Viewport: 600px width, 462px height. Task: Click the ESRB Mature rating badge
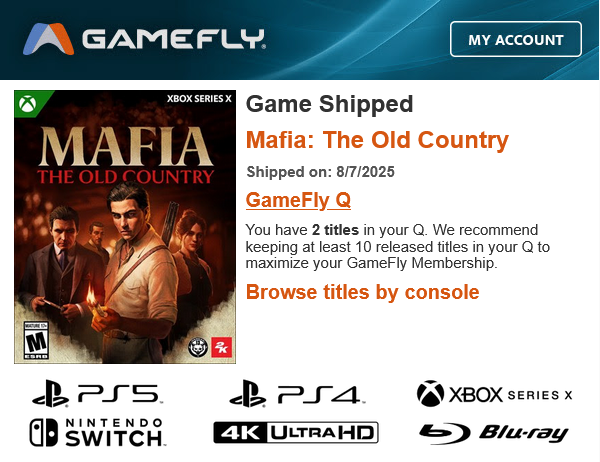(36, 340)
